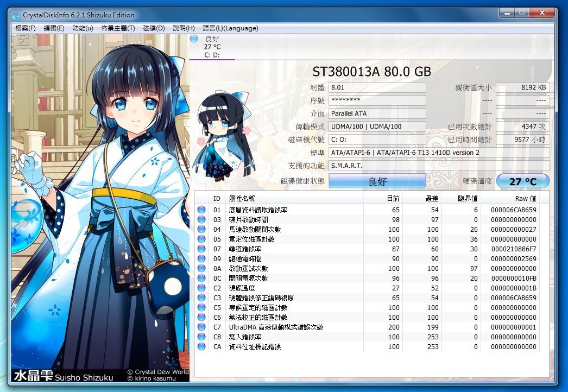Select the 碟片啟動時間 row name
Screen dimensions: 568x392
(249, 219)
